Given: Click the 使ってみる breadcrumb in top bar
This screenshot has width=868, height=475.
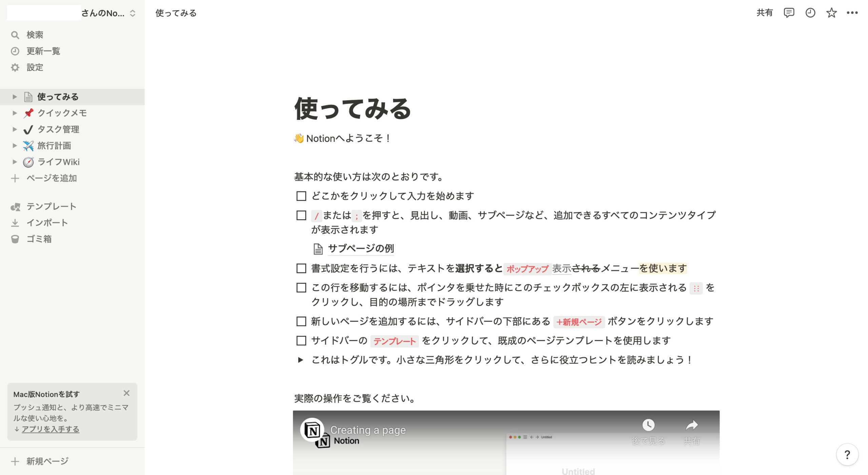Looking at the screenshot, I should pos(176,13).
